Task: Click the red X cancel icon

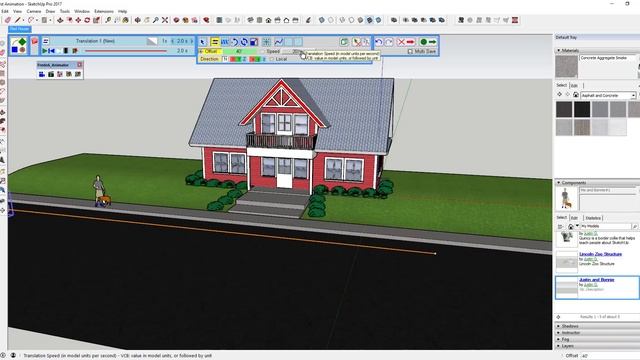Action: (x=401, y=42)
